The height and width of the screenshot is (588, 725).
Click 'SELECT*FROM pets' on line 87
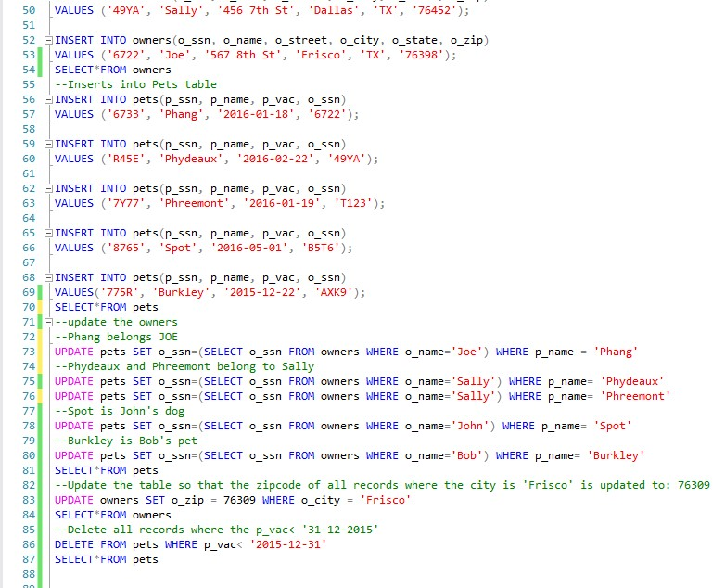pyautogui.click(x=107, y=559)
